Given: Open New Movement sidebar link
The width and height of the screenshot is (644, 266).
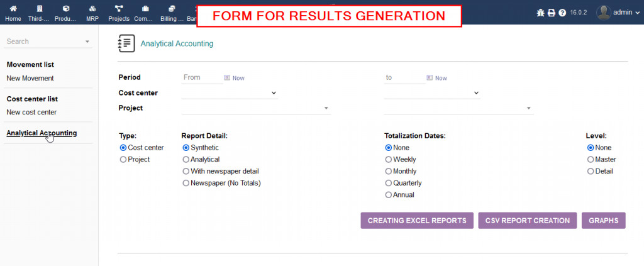Looking at the screenshot, I should click(x=30, y=79).
